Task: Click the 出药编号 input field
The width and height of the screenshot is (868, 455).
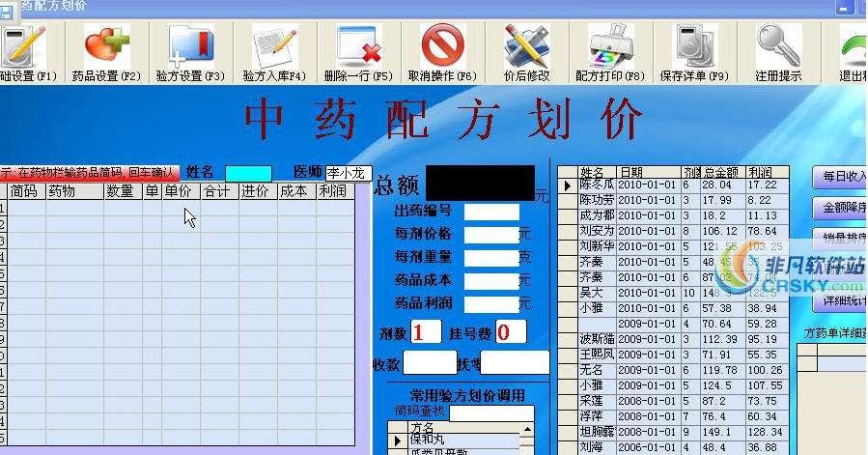Action: 491,212
